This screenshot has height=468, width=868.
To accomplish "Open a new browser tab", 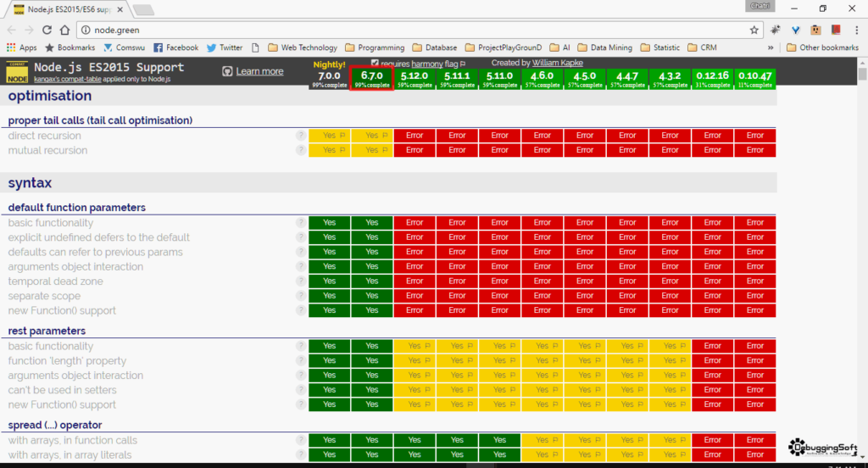I will (143, 10).
